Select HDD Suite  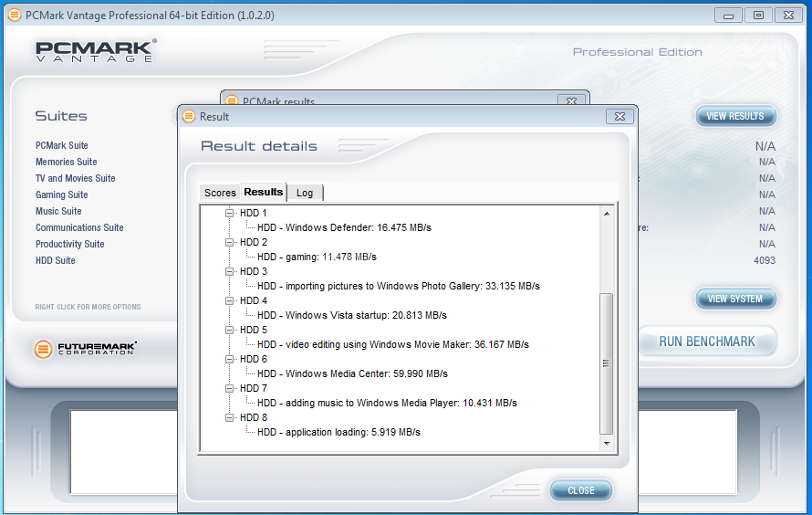tap(56, 260)
